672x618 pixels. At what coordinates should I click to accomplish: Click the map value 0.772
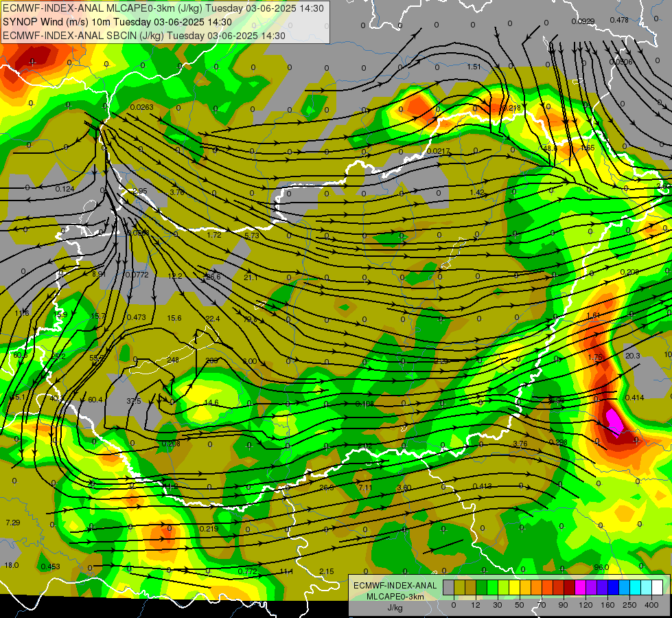(247, 571)
